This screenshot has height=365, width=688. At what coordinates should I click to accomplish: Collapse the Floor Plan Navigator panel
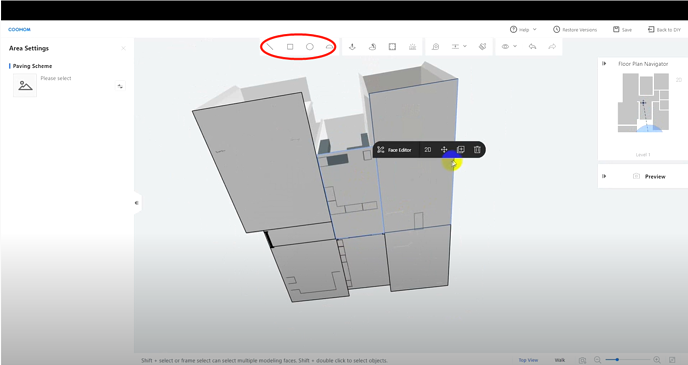tap(604, 64)
